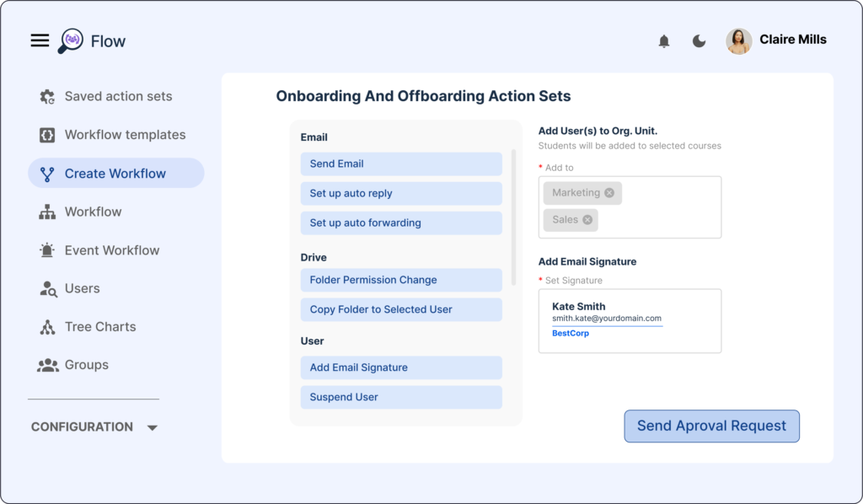Image resolution: width=863 pixels, height=504 pixels.
Task: Click inside the Set Signature box
Action: [630, 321]
